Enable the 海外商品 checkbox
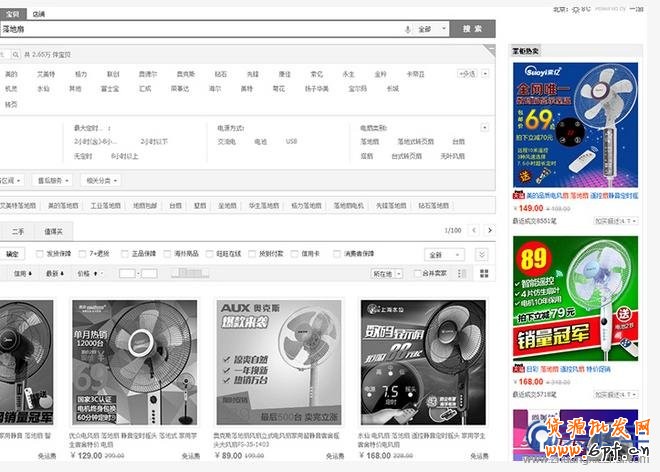The width and height of the screenshot is (660, 472). pos(167,254)
